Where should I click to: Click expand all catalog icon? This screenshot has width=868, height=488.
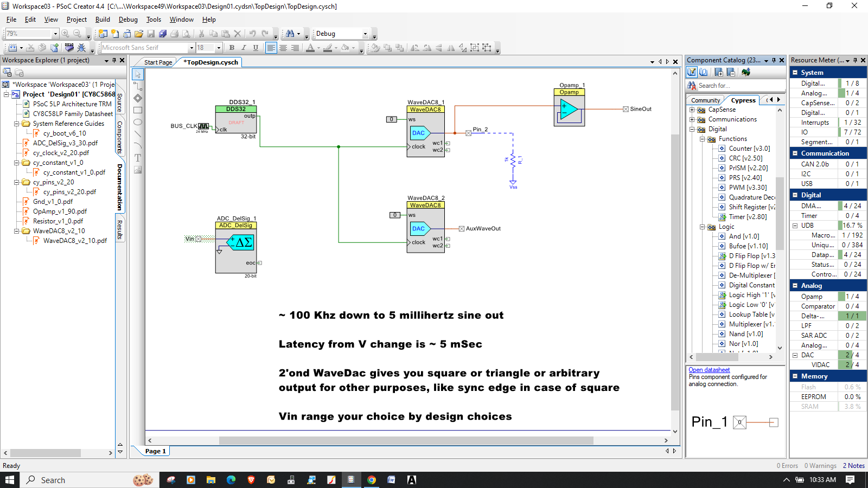[719, 72]
